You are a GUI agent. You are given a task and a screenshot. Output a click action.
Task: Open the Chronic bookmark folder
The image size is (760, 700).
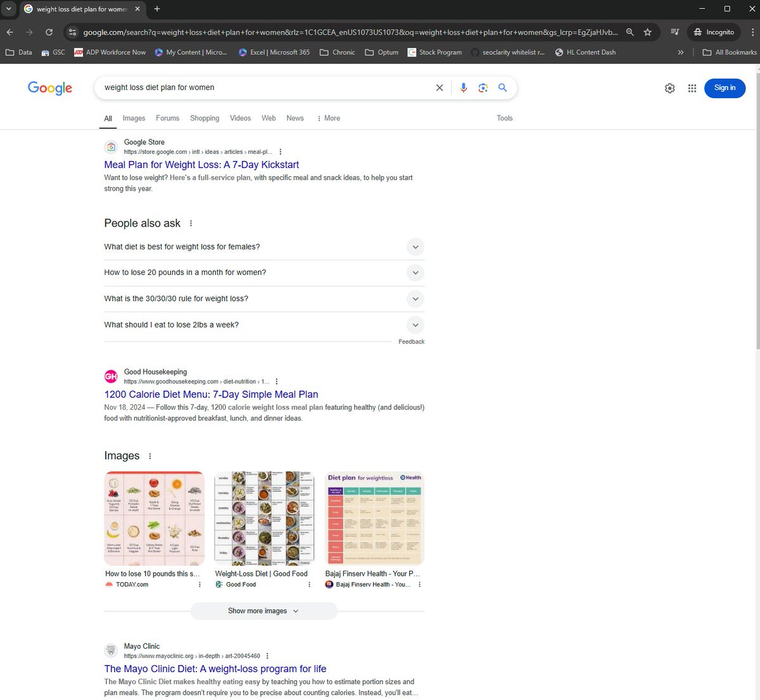point(338,53)
